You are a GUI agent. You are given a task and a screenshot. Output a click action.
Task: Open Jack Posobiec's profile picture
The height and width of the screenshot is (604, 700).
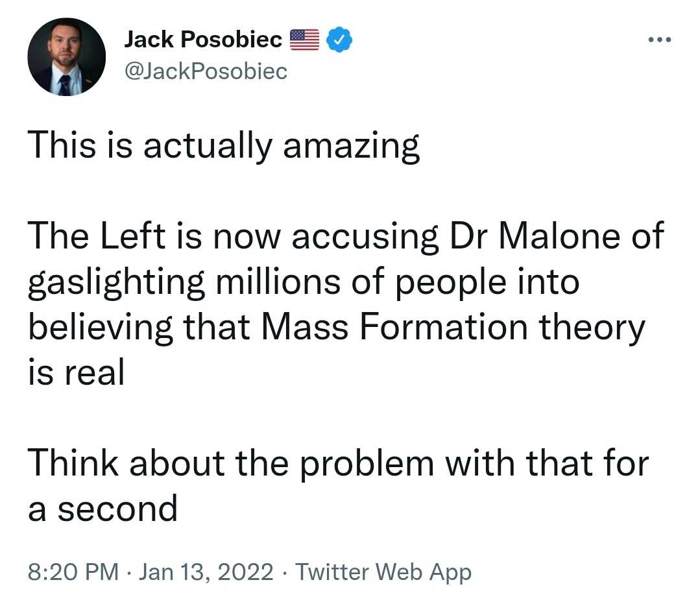(67, 56)
